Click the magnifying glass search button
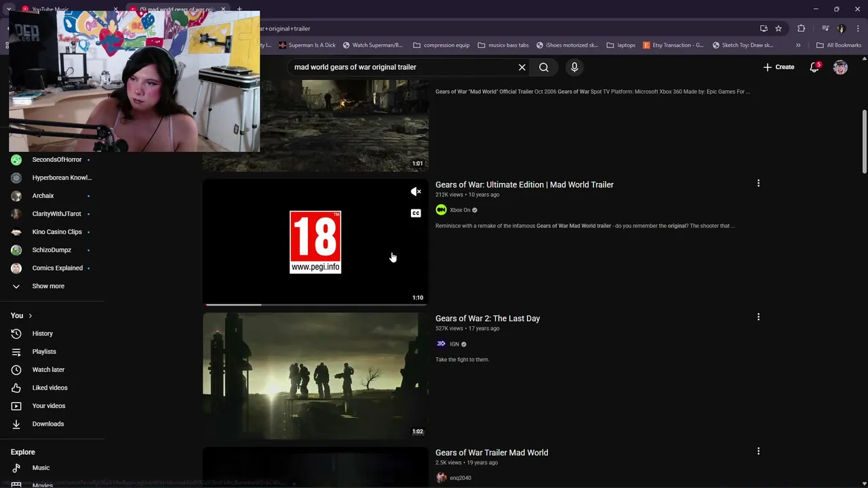The height and width of the screenshot is (488, 868). click(x=544, y=67)
